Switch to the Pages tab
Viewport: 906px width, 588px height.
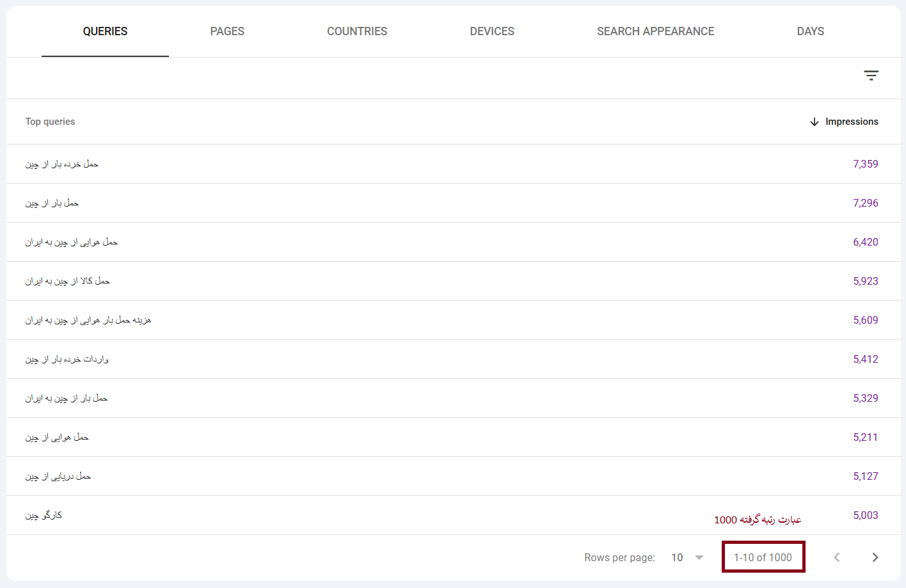click(x=227, y=31)
